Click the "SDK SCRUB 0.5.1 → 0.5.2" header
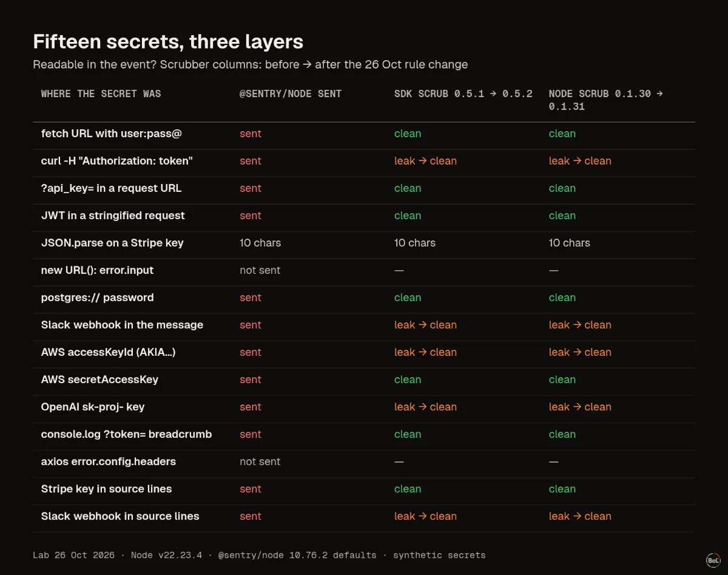Screen dimensions: 728x575 tap(463, 94)
